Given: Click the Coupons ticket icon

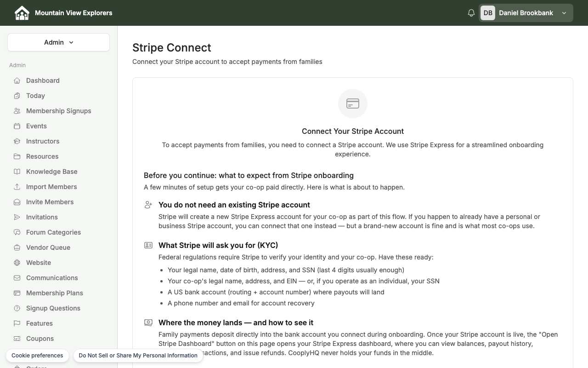Looking at the screenshot, I should (17, 339).
